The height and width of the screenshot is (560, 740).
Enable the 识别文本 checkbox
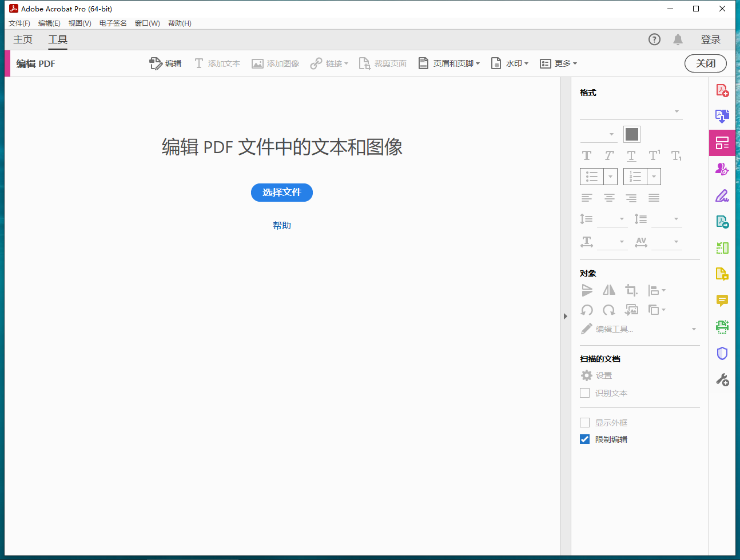coord(584,393)
